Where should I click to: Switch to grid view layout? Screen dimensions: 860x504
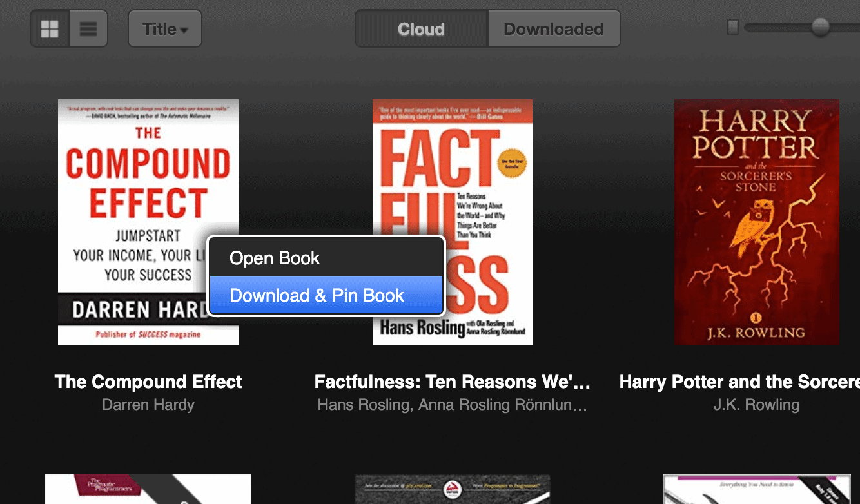pyautogui.click(x=50, y=28)
